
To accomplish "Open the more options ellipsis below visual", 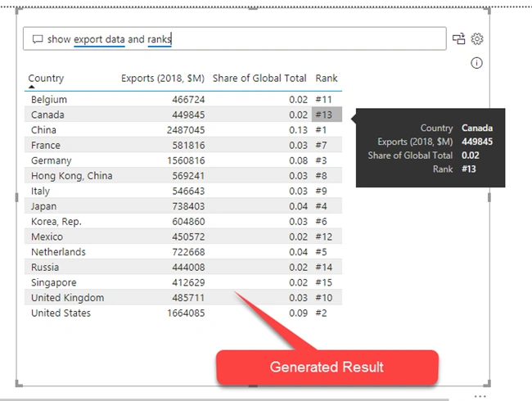I will tap(480, 396).
